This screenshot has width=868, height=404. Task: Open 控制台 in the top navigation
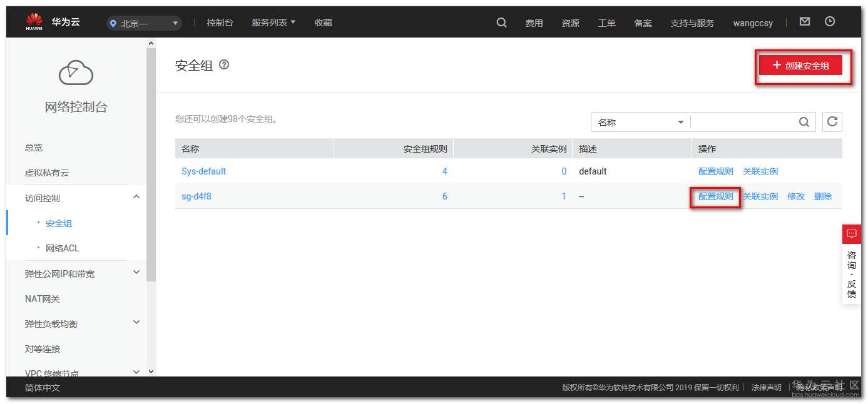click(x=220, y=23)
